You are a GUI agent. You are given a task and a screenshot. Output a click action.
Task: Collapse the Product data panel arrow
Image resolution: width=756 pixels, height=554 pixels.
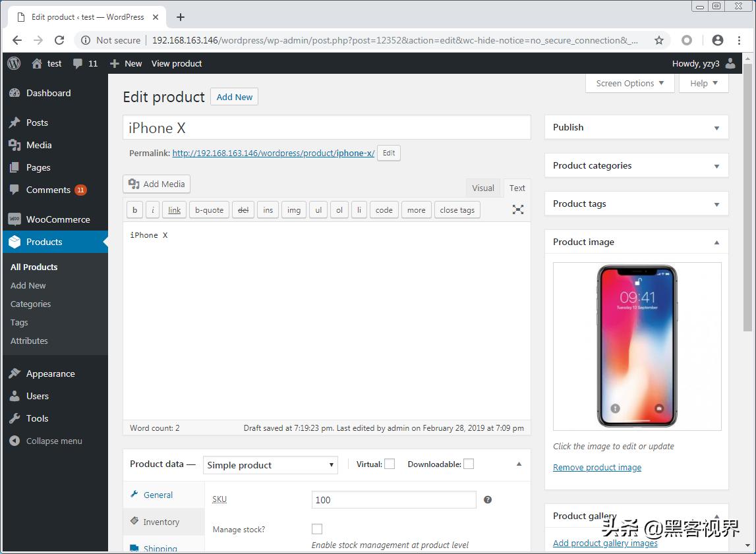[x=519, y=464]
